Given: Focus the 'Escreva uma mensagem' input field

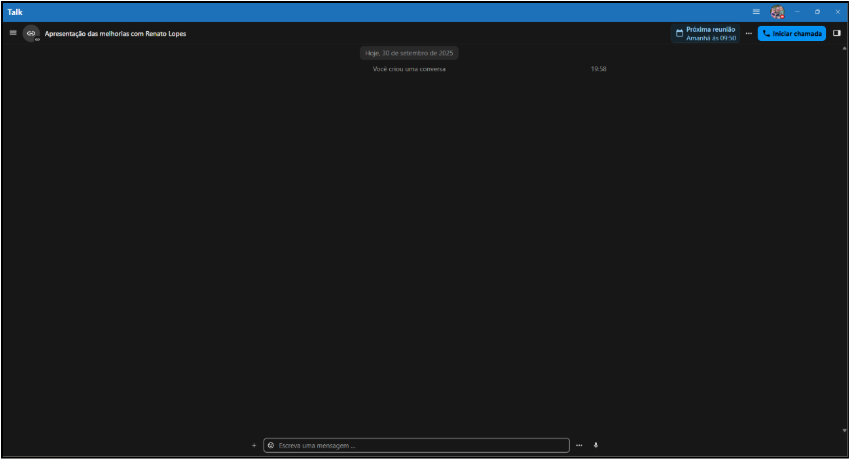Looking at the screenshot, I should pos(420,445).
